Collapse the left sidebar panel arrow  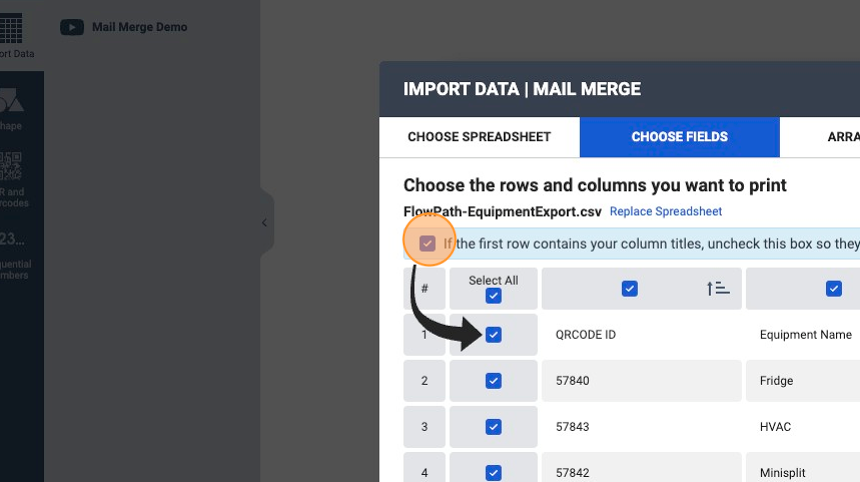(x=264, y=223)
